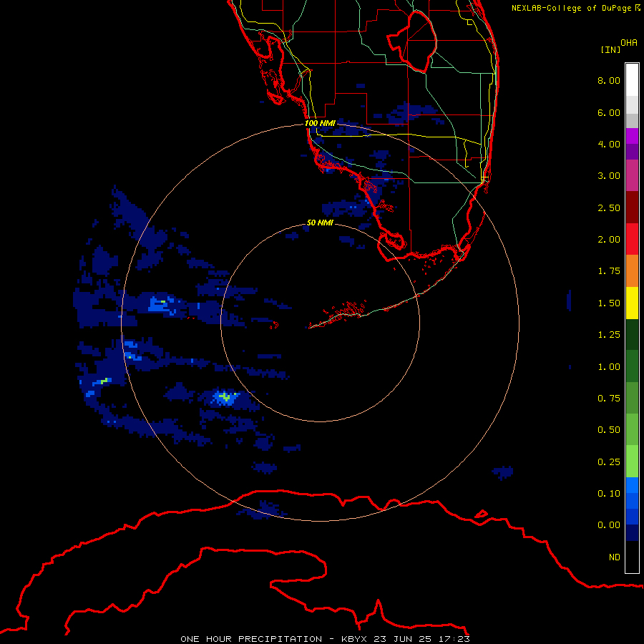Click the orange legend color block

point(632,271)
